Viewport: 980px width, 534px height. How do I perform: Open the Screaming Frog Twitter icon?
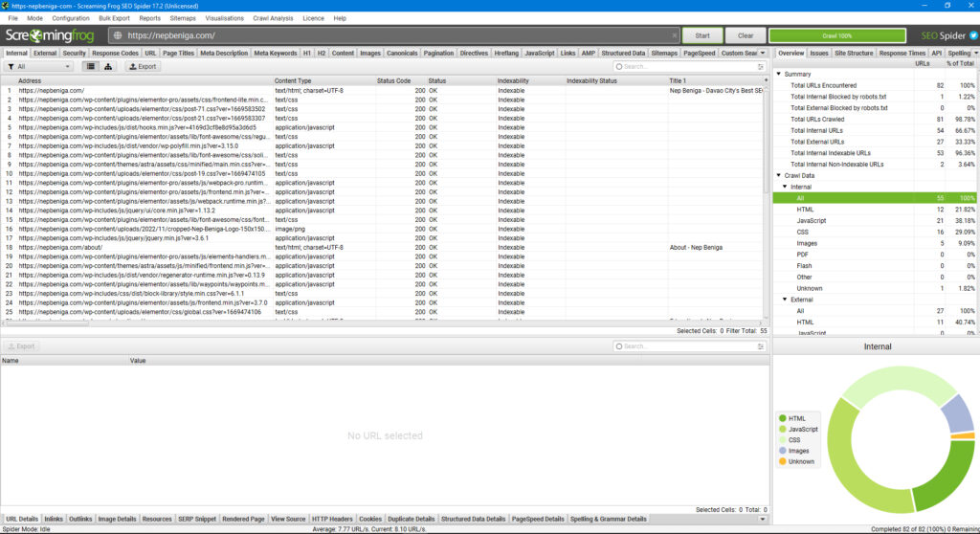[973, 35]
